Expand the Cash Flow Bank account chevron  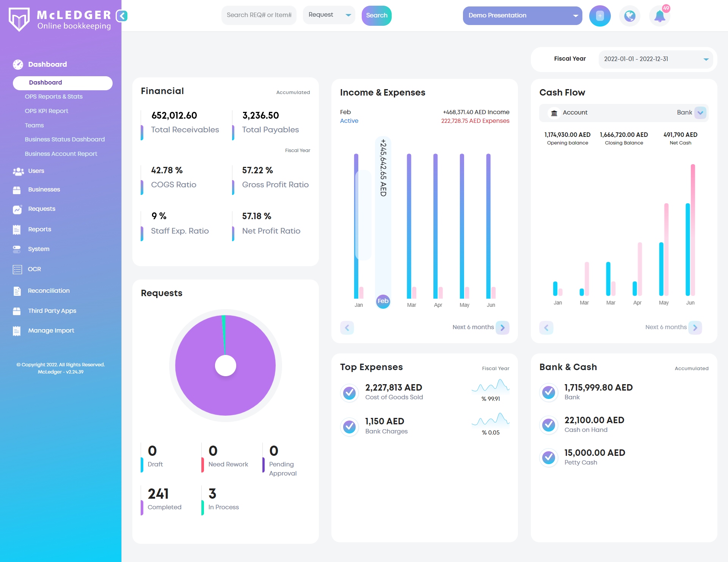[700, 113]
